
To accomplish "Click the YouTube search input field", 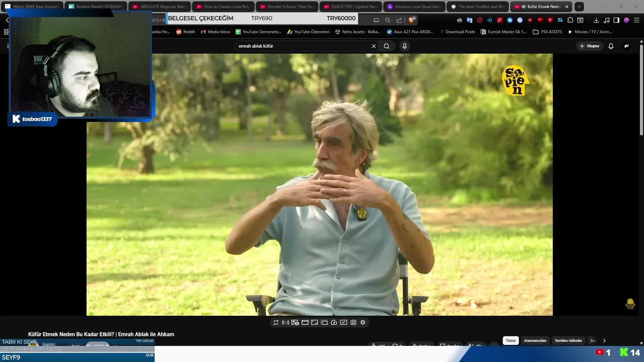I will pyautogui.click(x=303, y=46).
